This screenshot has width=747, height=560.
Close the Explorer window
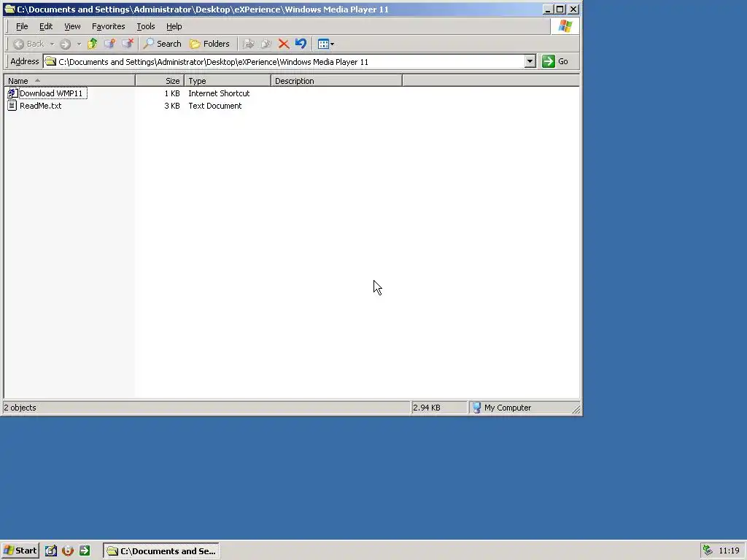[x=573, y=9]
